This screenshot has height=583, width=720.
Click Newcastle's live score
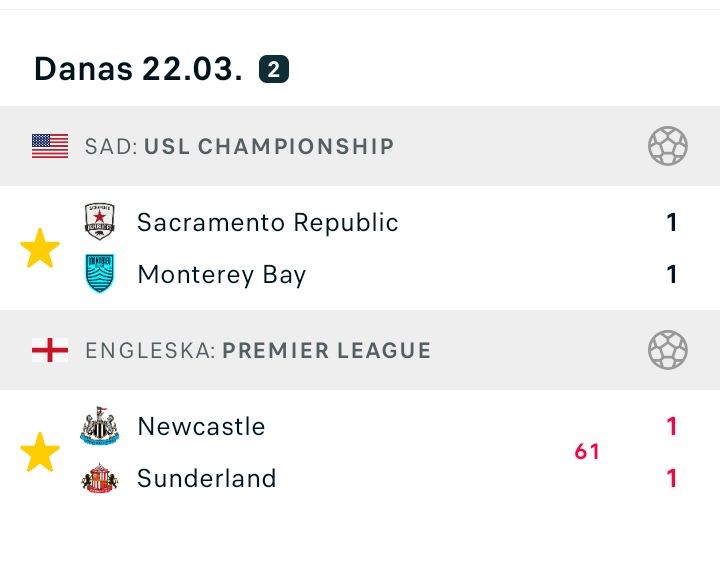point(672,426)
